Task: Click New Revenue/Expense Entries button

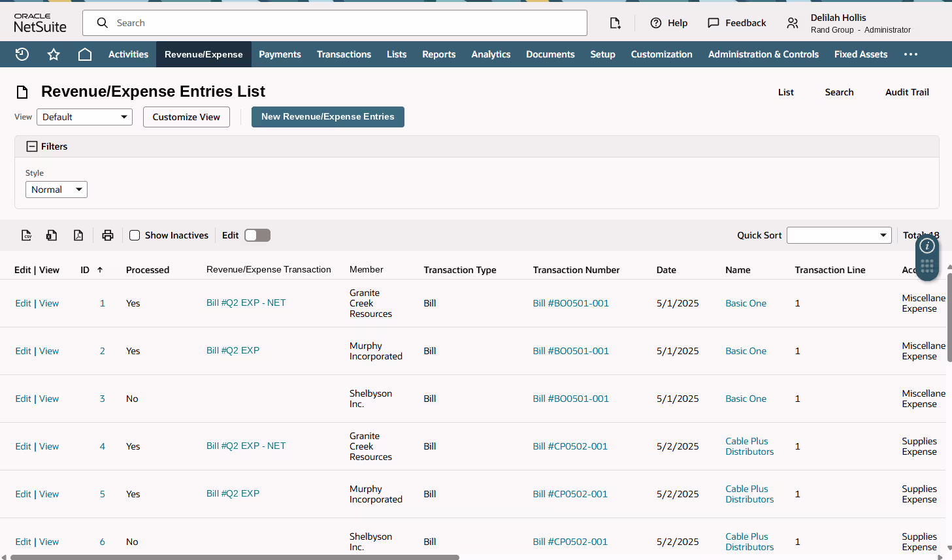Action: (328, 117)
